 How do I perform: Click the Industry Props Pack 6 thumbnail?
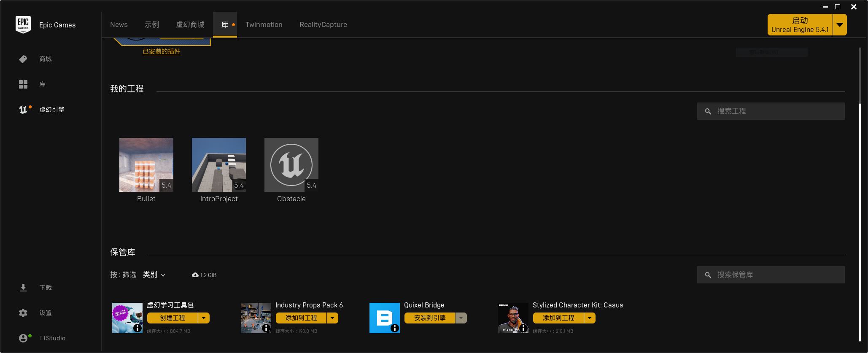(x=256, y=318)
